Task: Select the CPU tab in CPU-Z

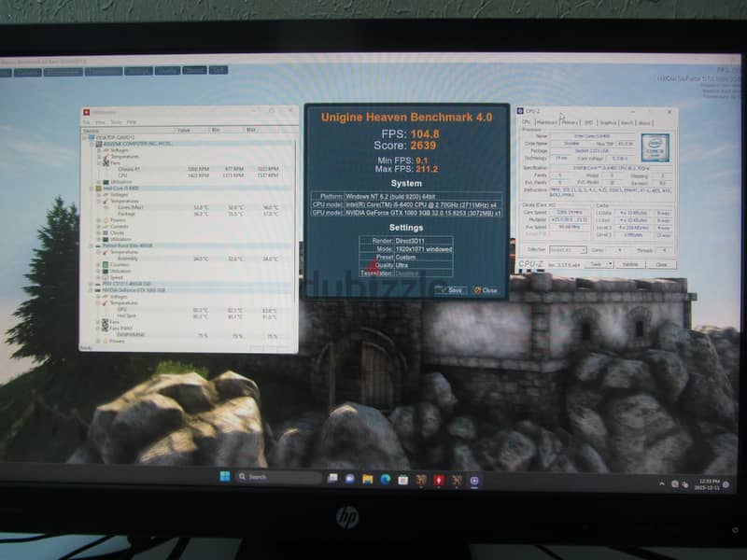Action: click(526, 122)
